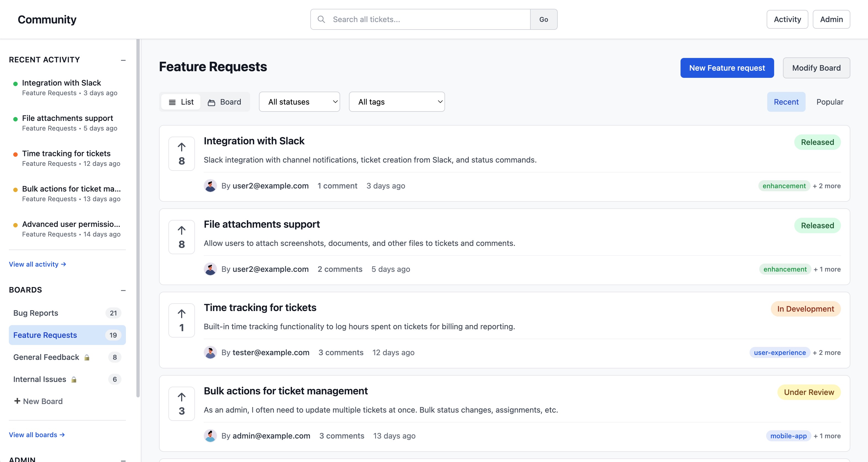Click New Feature request button
Image resolution: width=868 pixels, height=462 pixels.
(x=727, y=68)
